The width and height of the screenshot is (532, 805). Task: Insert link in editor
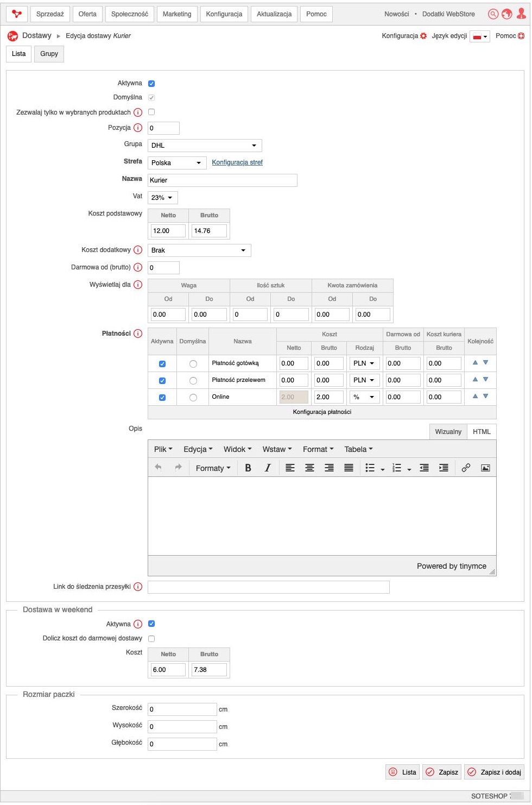click(x=466, y=468)
